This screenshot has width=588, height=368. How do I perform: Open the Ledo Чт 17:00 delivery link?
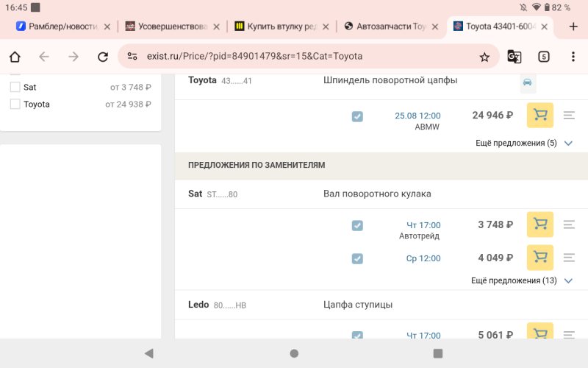click(423, 335)
